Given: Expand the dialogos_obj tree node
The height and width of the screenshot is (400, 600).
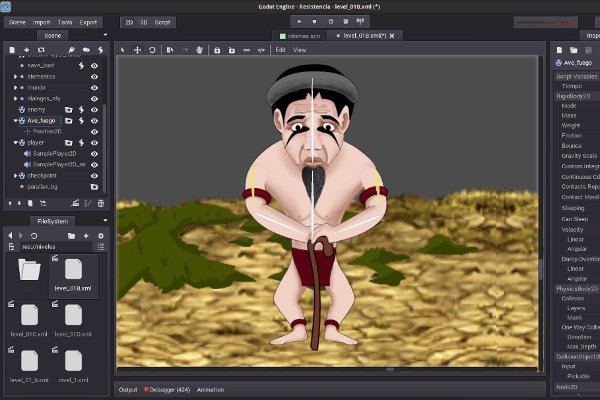Looking at the screenshot, I should pyautogui.click(x=15, y=99).
